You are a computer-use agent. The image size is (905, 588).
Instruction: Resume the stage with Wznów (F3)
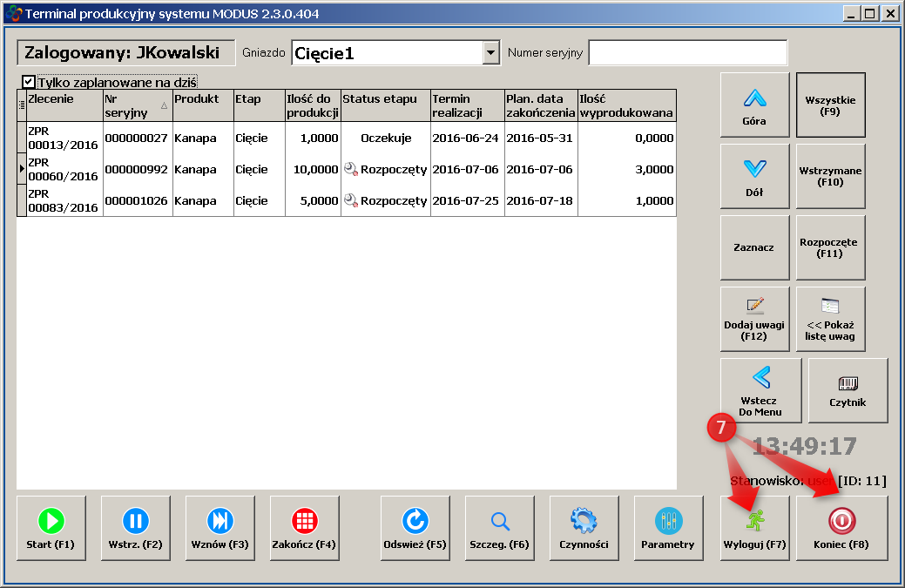(x=219, y=528)
